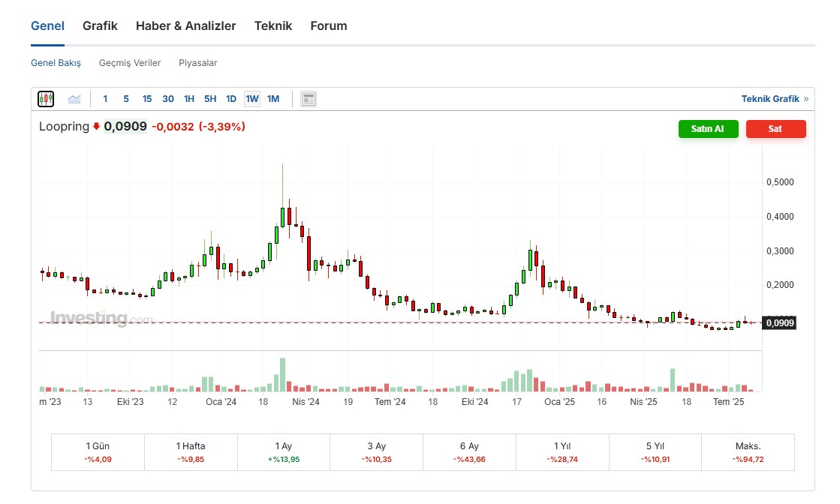Select the 1 Hafta performance range
The width and height of the screenshot is (840, 504).
[x=191, y=452]
